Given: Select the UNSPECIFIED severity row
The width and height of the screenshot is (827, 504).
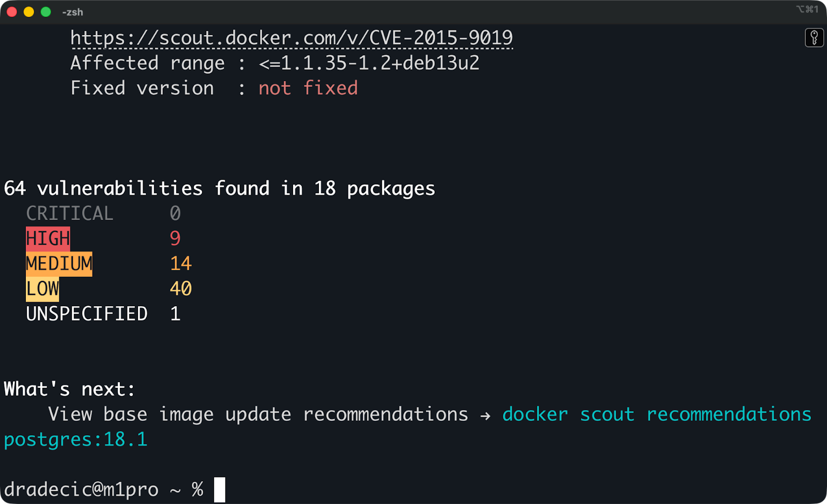Looking at the screenshot, I should 86,313.
